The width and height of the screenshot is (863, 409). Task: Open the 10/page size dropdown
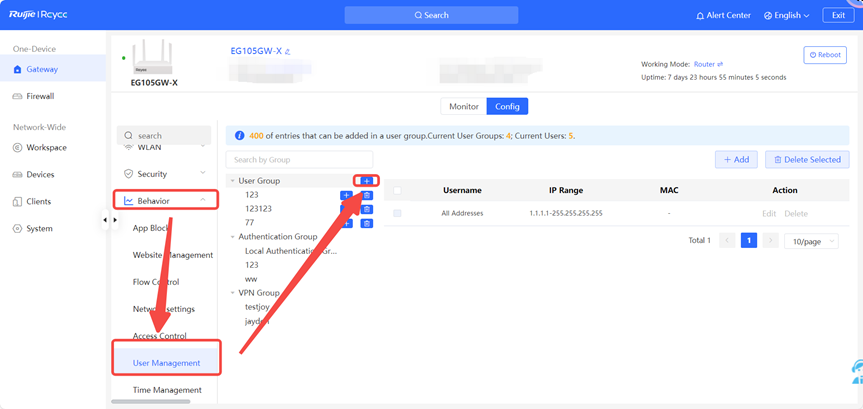[812, 241]
